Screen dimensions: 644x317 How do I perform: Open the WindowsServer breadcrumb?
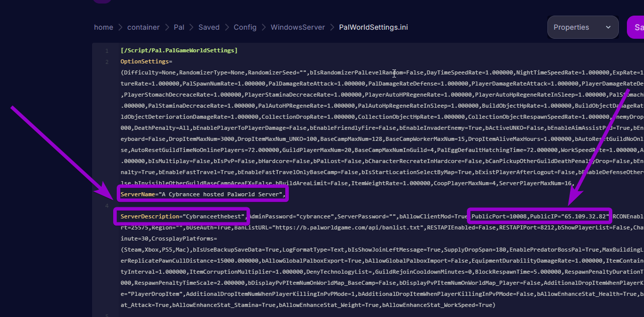(297, 27)
